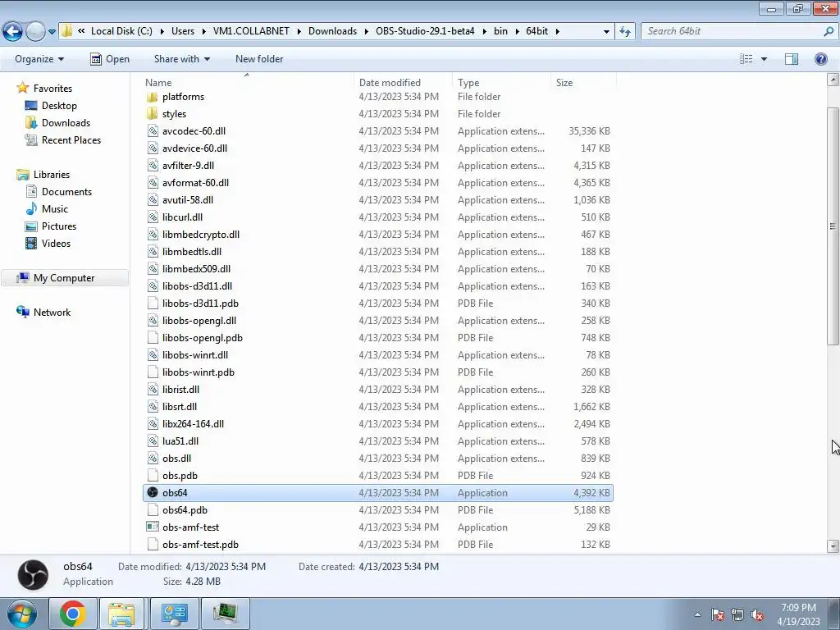The height and width of the screenshot is (630, 840).
Task: Click the styles folder icon
Action: [153, 113]
